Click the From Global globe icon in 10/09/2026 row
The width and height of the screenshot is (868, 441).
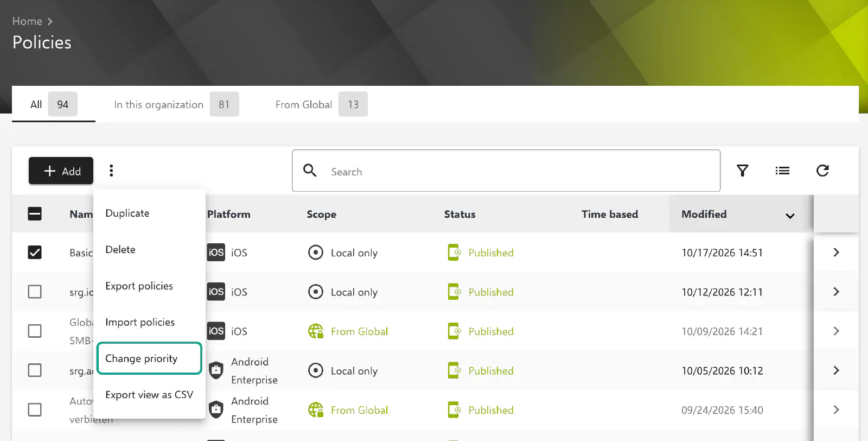pyautogui.click(x=316, y=331)
